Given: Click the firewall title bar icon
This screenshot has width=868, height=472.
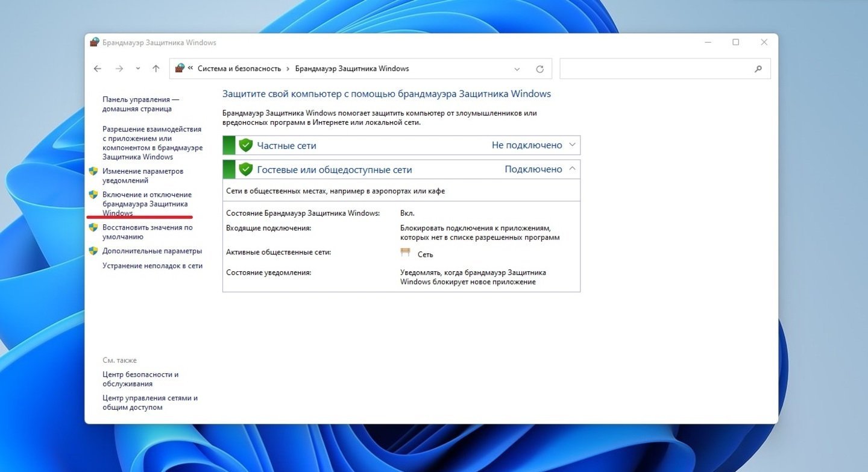Looking at the screenshot, I should coord(95,42).
